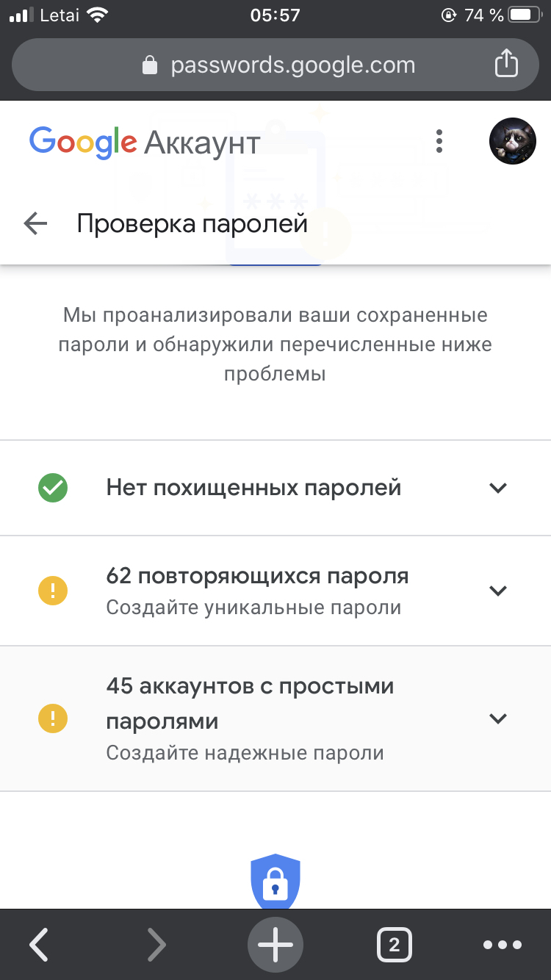Open the tab switcher showing 2 tabs
Screen dimensions: 551x980
click(395, 945)
